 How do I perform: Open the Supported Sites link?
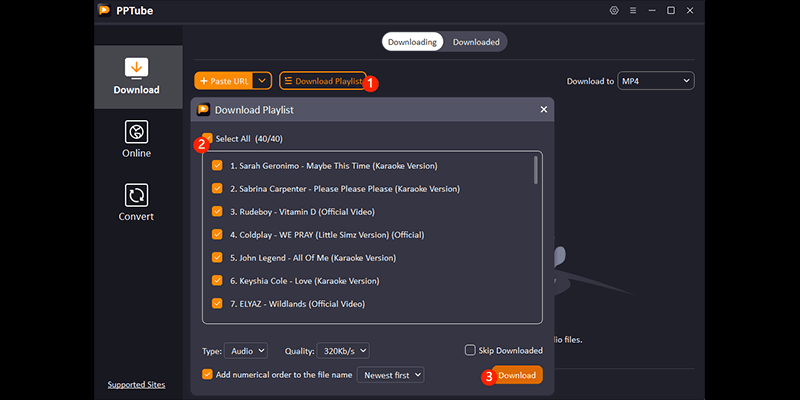point(136,384)
